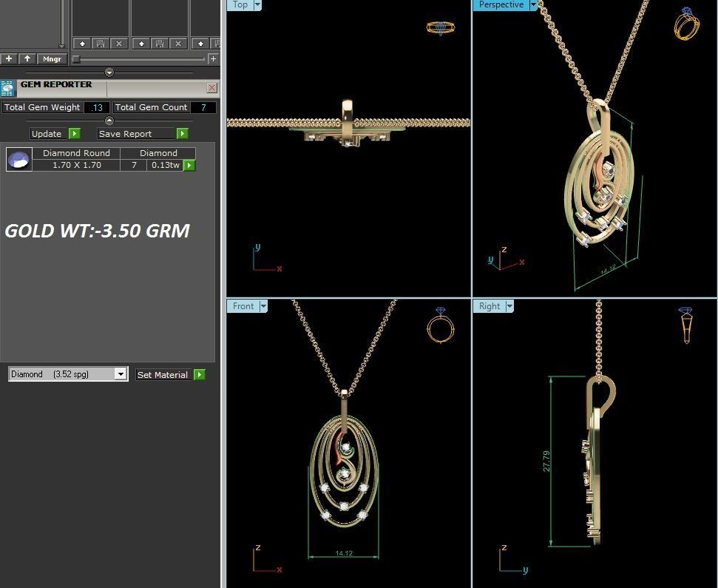Select the Right viewport tab

[x=490, y=306]
